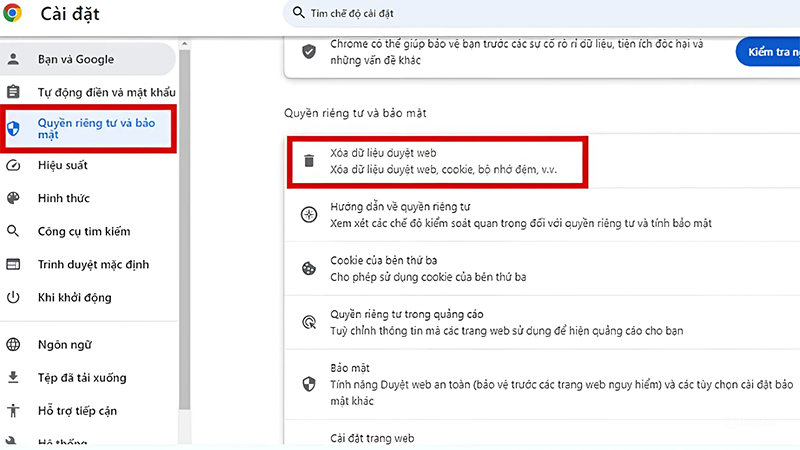The image size is (800, 450).
Task: Select Công cụ tìm kiếm in the sidebar
Action: (x=84, y=232)
